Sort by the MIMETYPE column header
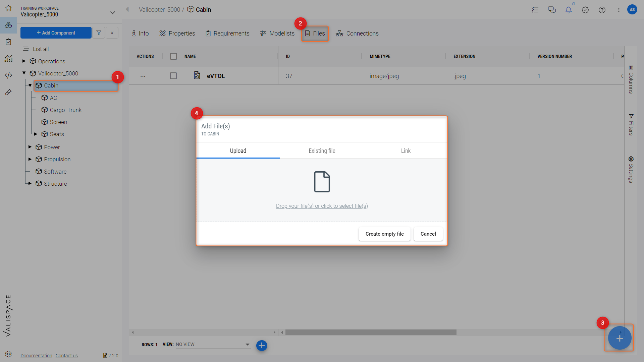This screenshot has height=362, width=644. pyautogui.click(x=380, y=56)
